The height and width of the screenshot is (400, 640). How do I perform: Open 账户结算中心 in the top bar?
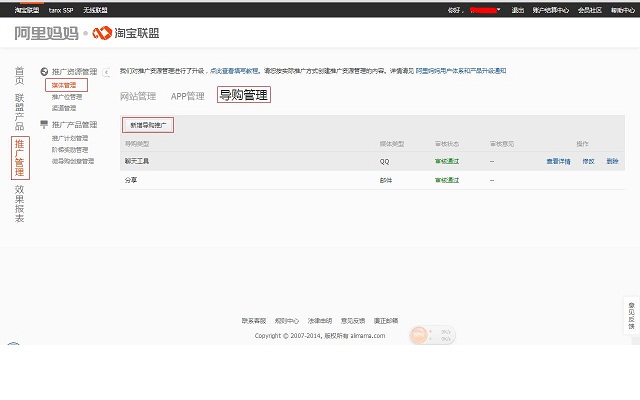tap(551, 10)
